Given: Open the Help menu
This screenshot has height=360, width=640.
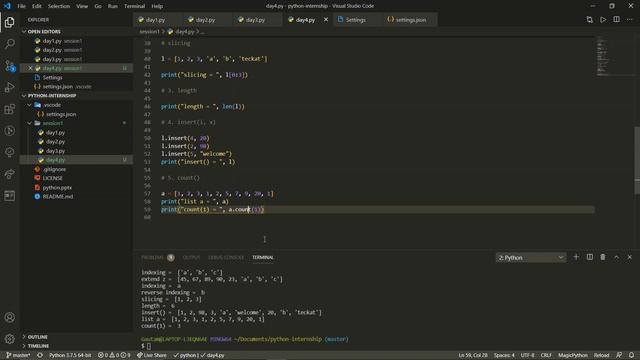Looking at the screenshot, I should [x=157, y=6].
